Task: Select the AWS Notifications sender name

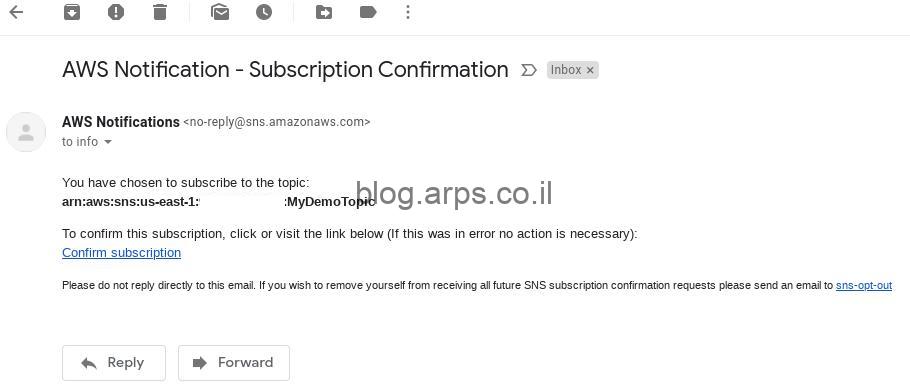Action: click(x=121, y=122)
